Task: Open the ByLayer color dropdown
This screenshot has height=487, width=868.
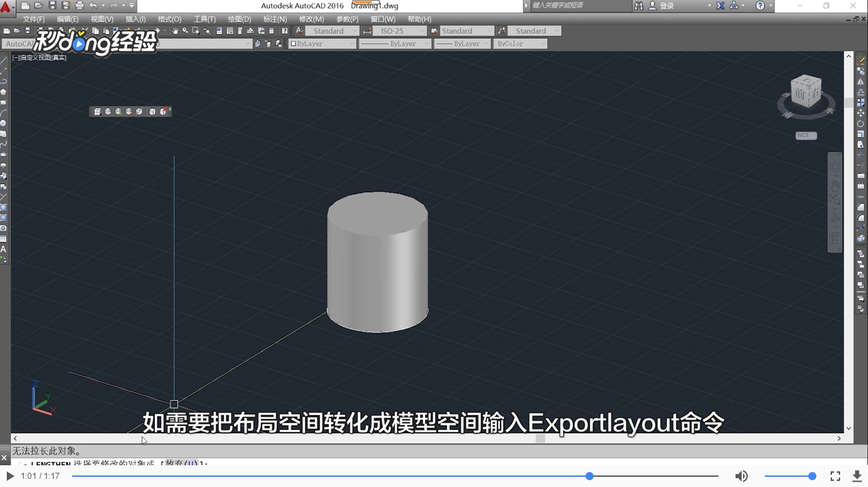Action: (x=322, y=43)
